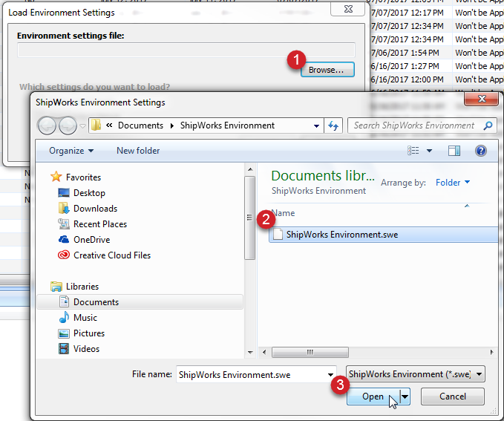The width and height of the screenshot is (504, 421).
Task: Open the recent locations dropdown arrow
Action: point(82,126)
